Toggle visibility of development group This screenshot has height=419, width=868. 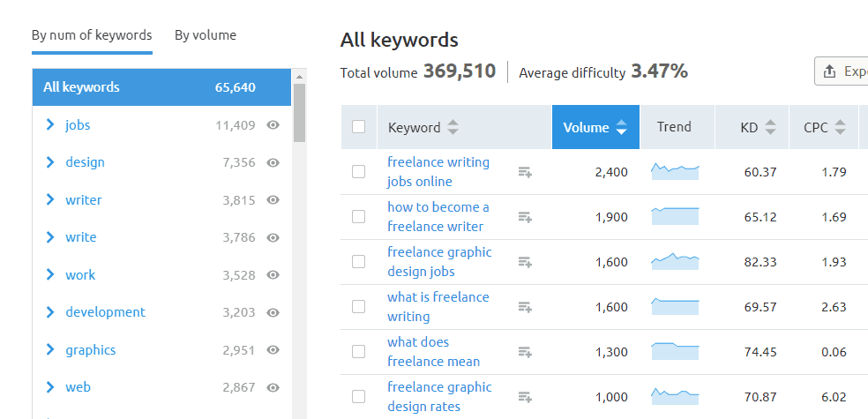(273, 312)
